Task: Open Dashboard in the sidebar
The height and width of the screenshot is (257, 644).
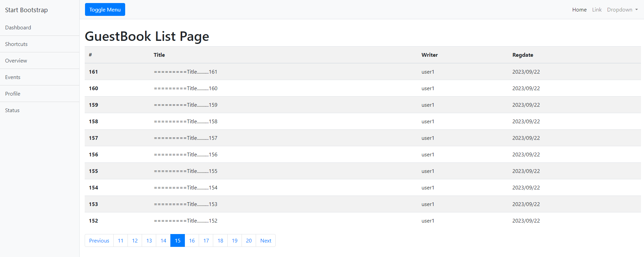Action: (40, 27)
